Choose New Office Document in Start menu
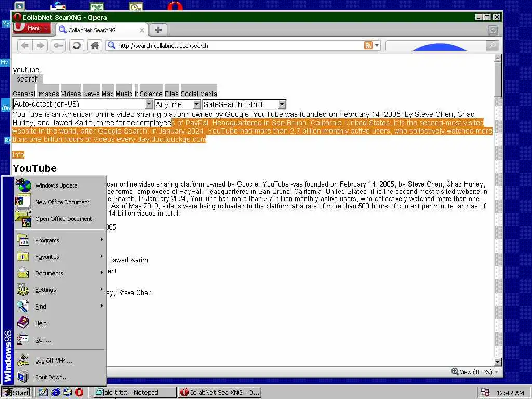 point(60,202)
